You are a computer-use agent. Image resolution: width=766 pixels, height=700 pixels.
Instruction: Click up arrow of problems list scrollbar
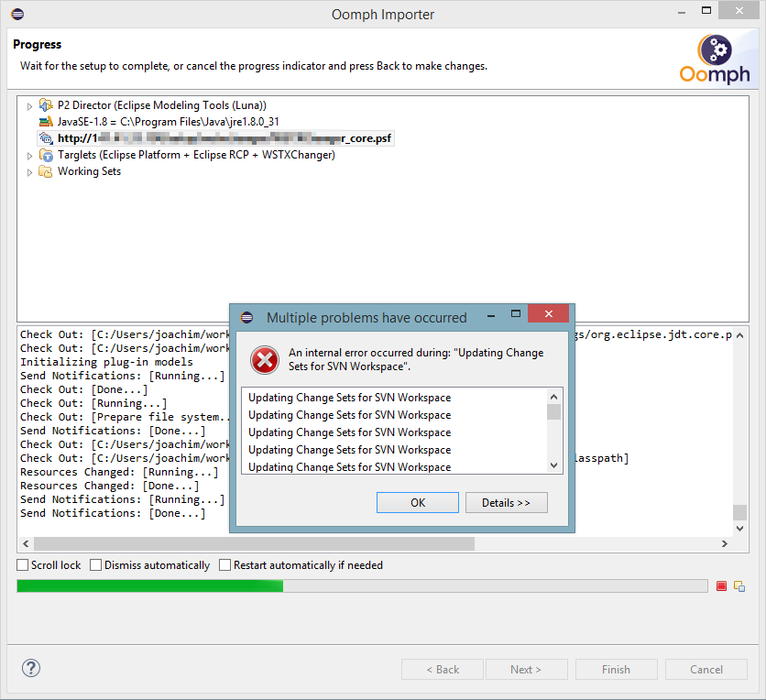553,397
